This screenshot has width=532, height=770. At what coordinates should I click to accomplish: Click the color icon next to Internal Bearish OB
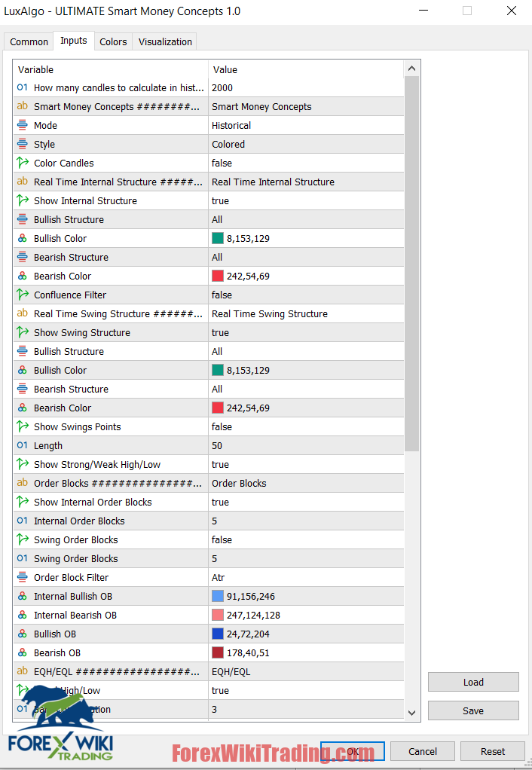point(22,615)
